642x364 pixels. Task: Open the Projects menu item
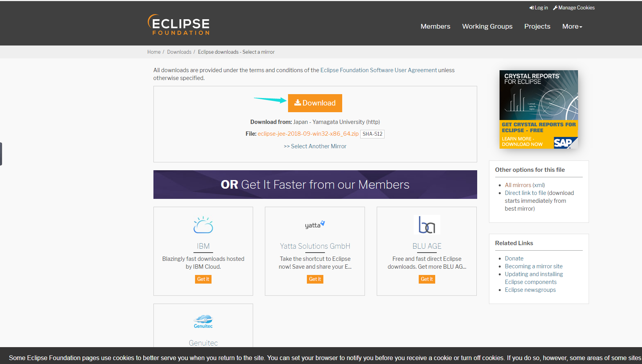537,26
